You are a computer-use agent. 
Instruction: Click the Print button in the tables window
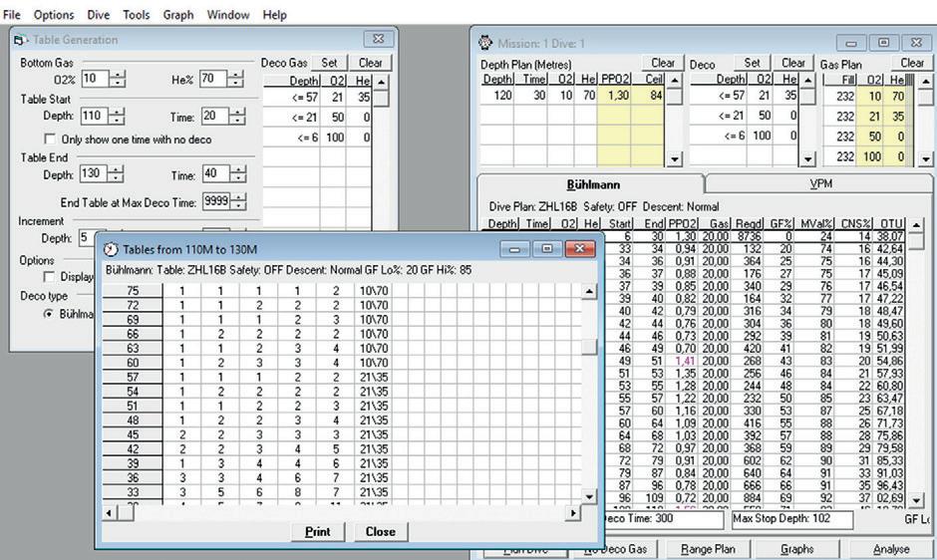(317, 531)
